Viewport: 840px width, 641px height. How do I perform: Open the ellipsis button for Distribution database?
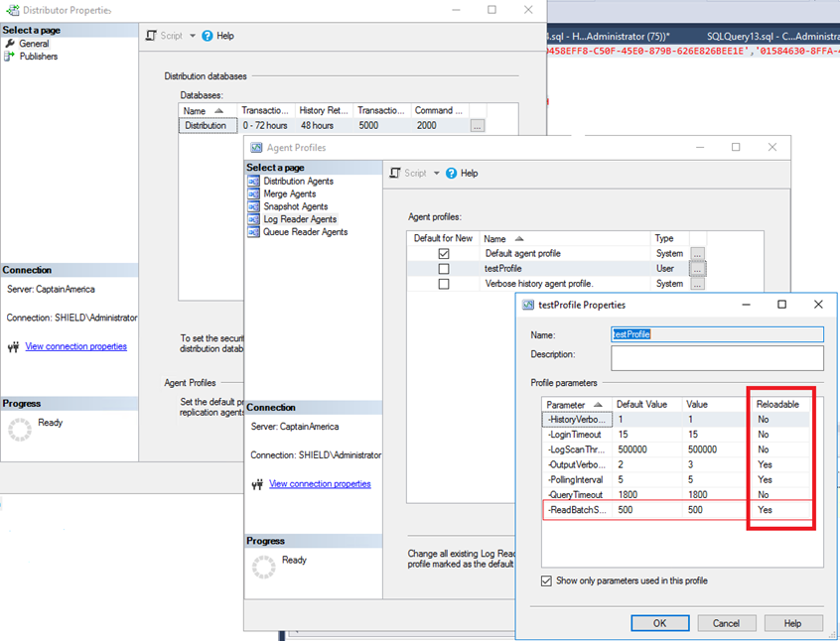(x=478, y=126)
